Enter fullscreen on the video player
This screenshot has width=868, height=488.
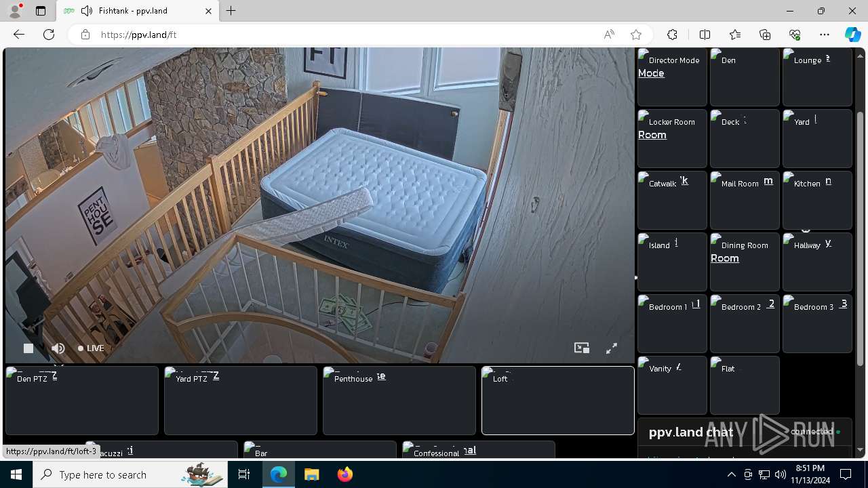(612, 348)
